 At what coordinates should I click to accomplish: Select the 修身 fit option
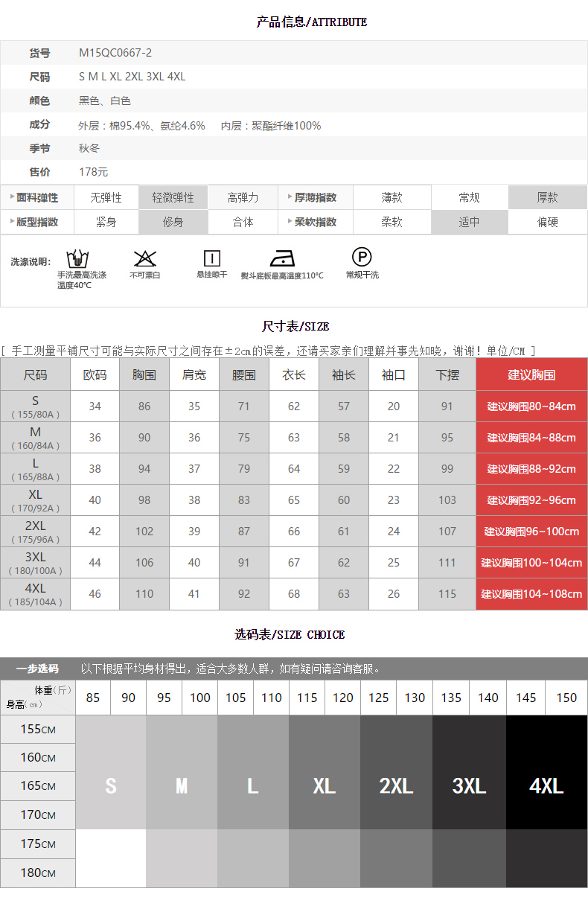point(173,222)
